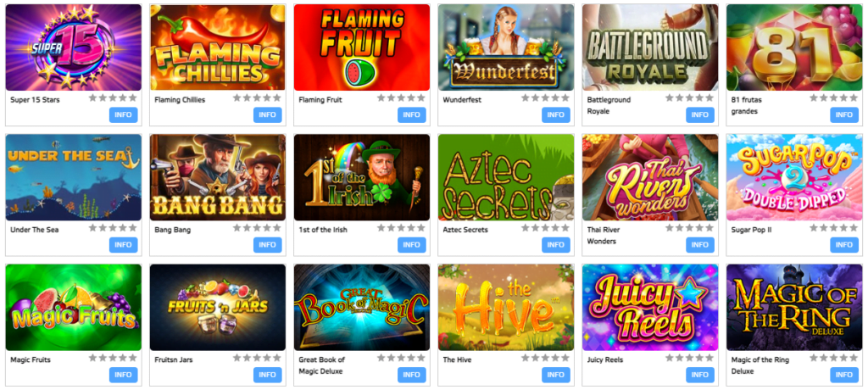This screenshot has width=868, height=390.
Task: Click INFO under 1st of the Irish
Action: point(412,245)
